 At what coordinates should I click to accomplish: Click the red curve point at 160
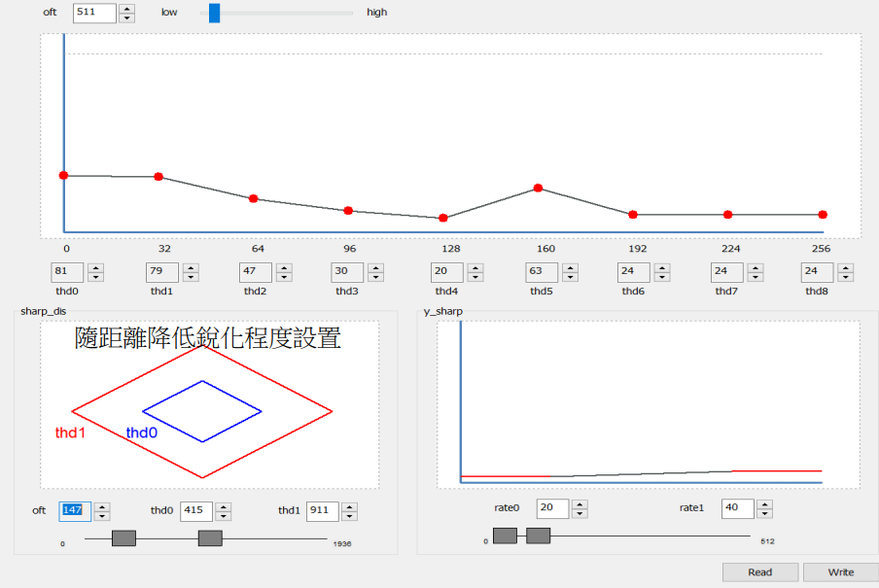click(538, 188)
